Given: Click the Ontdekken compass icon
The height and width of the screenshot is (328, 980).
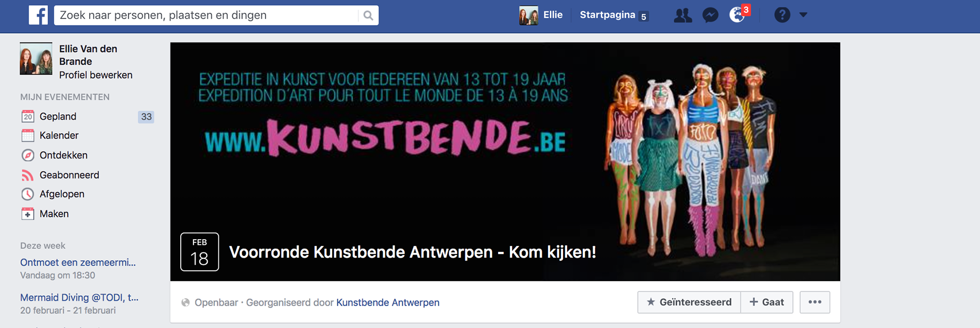Looking at the screenshot, I should click(x=28, y=155).
